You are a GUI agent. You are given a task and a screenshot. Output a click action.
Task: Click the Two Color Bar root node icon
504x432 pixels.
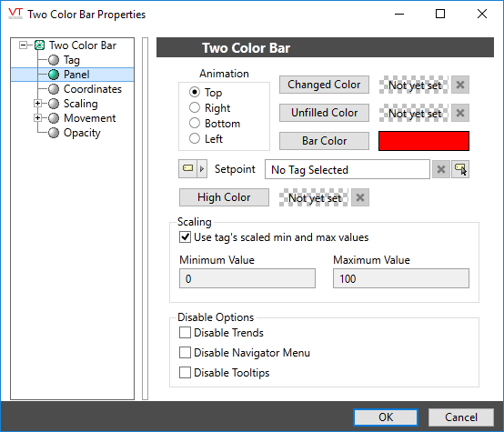[x=39, y=45]
